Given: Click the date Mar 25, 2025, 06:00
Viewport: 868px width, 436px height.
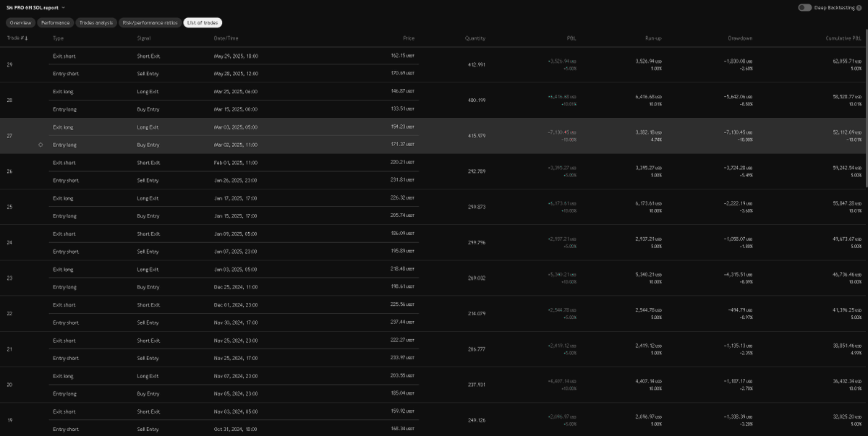Looking at the screenshot, I should 237,91.
